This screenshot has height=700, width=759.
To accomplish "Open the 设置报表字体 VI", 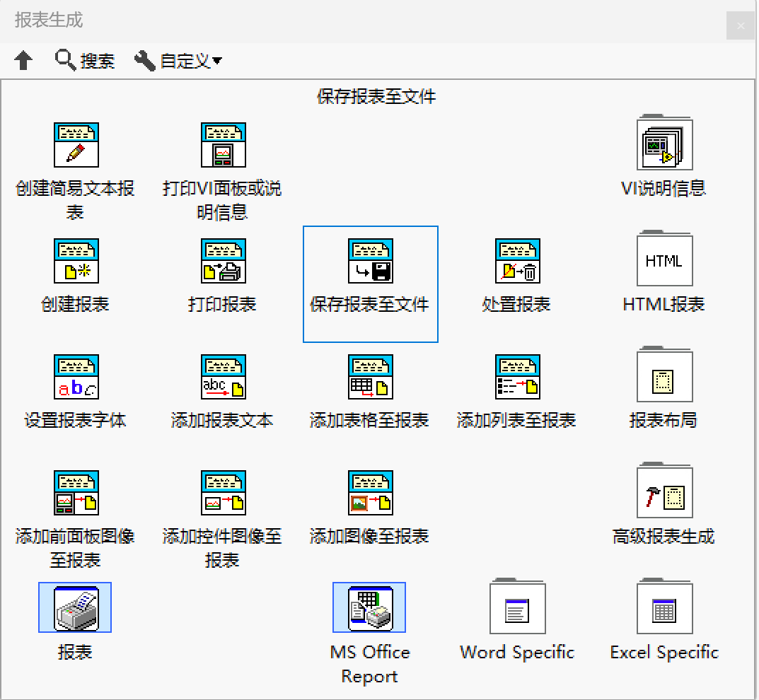I will (76, 375).
